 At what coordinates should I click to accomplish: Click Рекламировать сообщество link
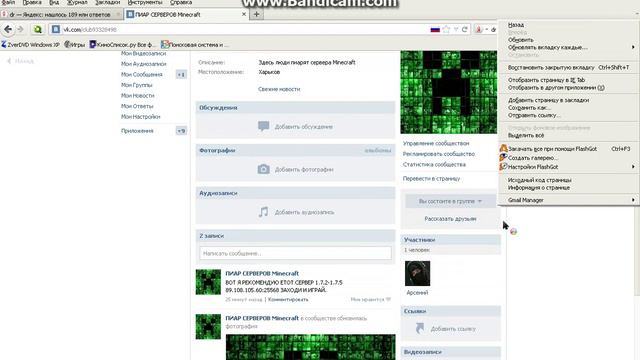tap(439, 154)
